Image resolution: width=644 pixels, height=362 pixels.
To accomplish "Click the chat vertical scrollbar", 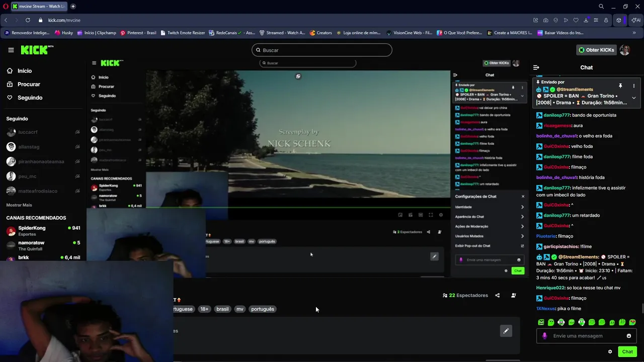I will tap(642, 309).
